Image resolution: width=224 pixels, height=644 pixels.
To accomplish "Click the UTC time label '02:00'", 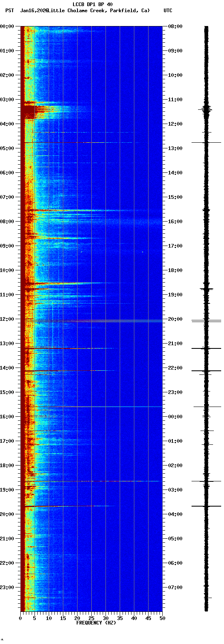I will [x=176, y=466].
